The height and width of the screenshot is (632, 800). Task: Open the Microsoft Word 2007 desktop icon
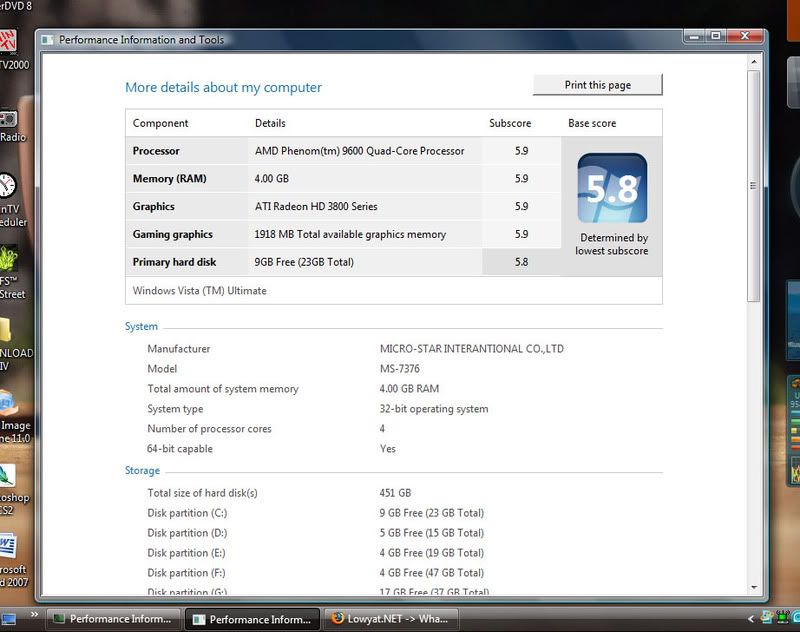tap(8, 546)
